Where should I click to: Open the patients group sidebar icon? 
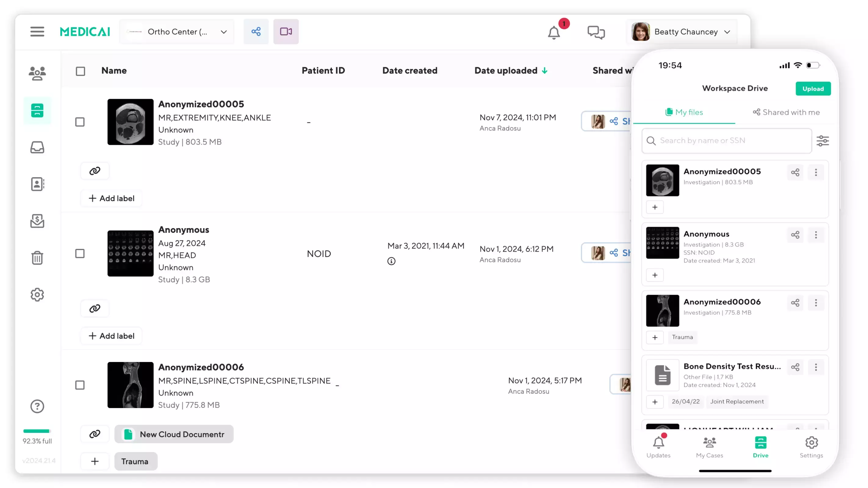[37, 73]
